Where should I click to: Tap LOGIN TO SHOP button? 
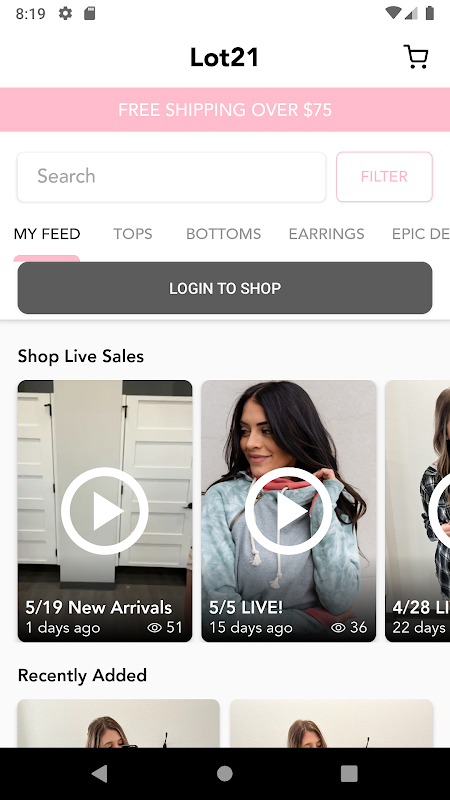tap(225, 288)
